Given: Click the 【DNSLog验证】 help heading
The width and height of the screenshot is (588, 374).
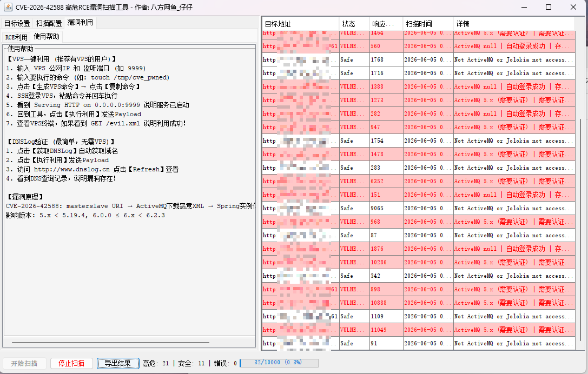Looking at the screenshot, I should coord(61,142).
